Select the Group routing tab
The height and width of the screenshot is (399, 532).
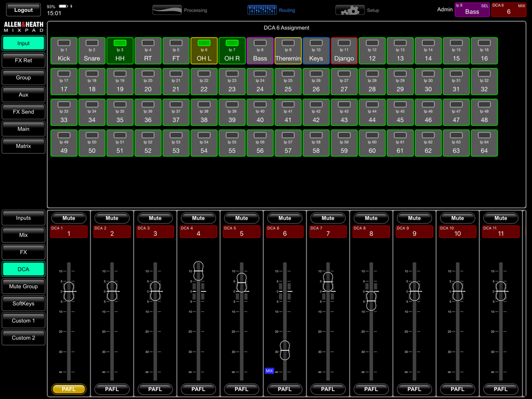(23, 77)
